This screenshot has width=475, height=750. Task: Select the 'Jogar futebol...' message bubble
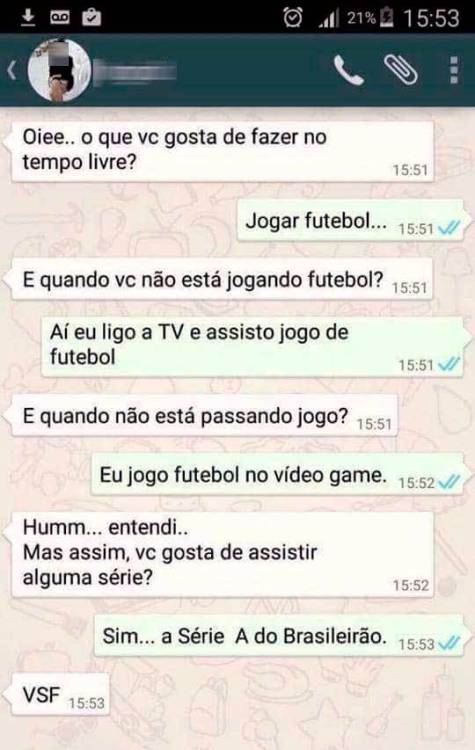pyautogui.click(x=351, y=221)
